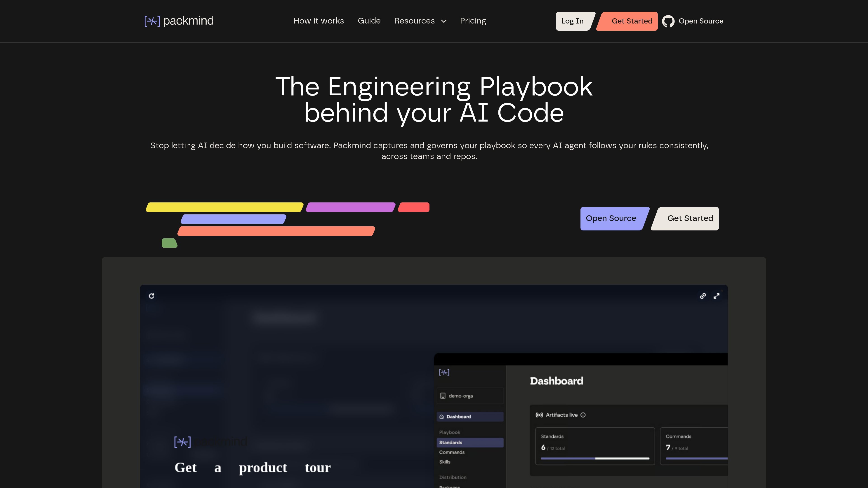The height and width of the screenshot is (488, 868).
Task: Expand the Resources dropdown menu
Action: coord(420,21)
